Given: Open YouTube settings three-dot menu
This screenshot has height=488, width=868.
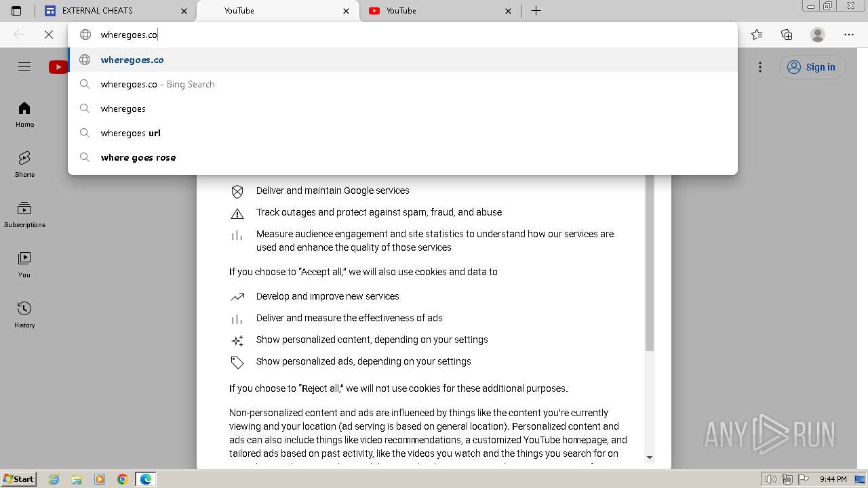Looking at the screenshot, I should tap(760, 67).
